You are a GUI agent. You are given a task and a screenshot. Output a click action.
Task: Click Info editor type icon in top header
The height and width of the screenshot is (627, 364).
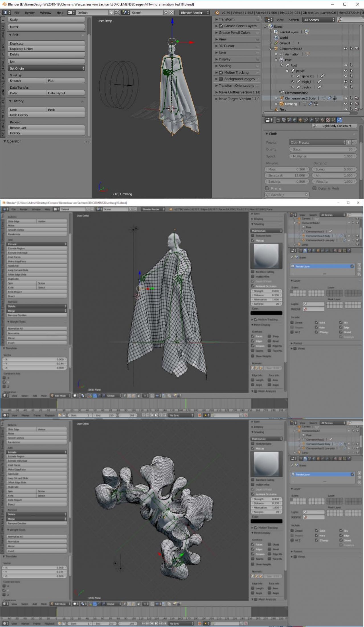pos(7,13)
